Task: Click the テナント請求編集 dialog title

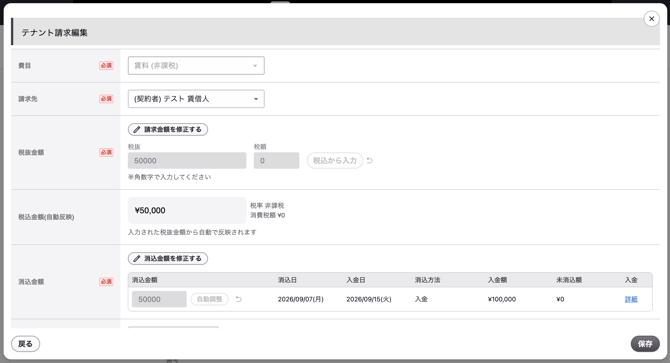Action: coord(54,32)
